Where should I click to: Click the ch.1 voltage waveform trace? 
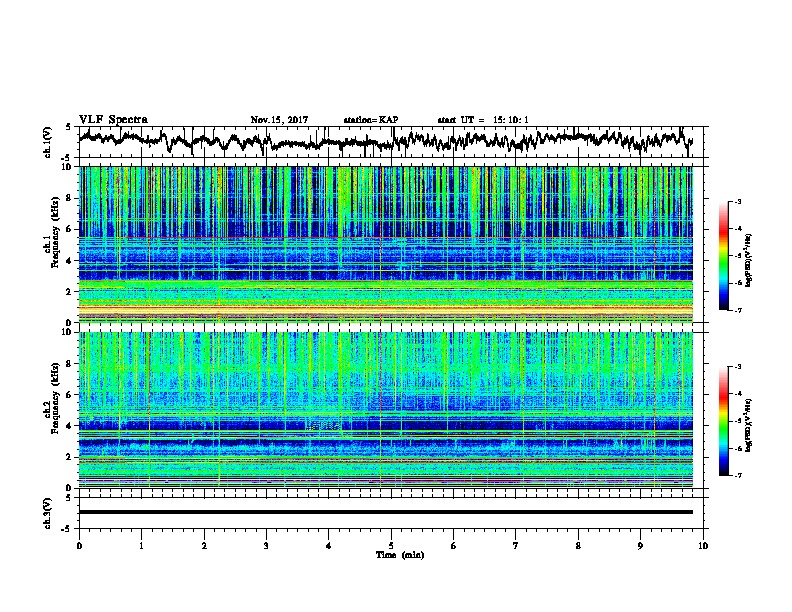(x=385, y=141)
